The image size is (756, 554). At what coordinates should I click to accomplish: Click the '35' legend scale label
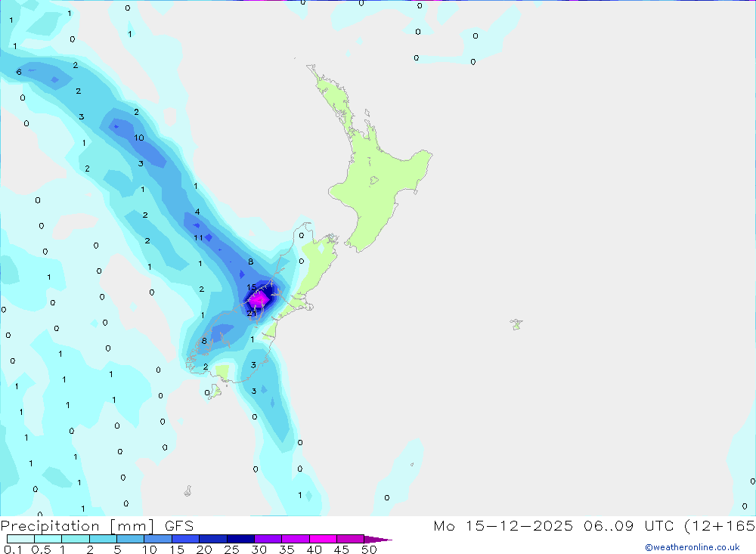287,549
